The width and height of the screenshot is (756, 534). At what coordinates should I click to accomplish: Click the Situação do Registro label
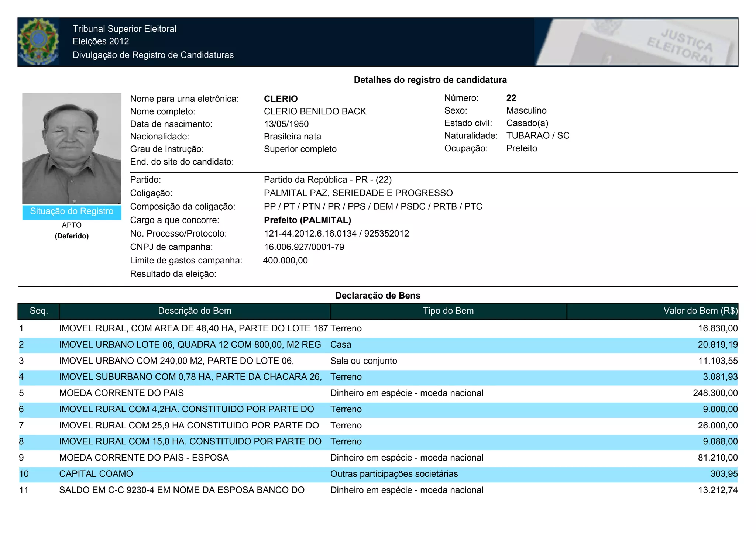pyautogui.click(x=72, y=211)
